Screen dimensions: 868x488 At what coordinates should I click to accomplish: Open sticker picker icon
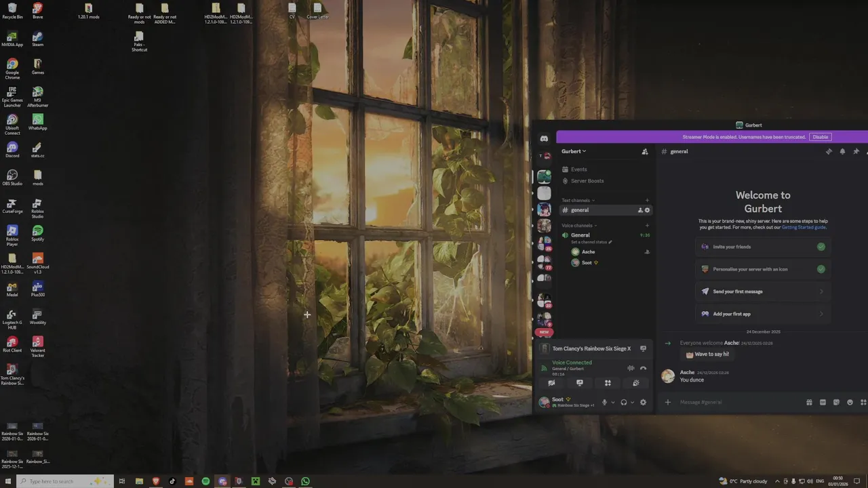[x=836, y=402]
